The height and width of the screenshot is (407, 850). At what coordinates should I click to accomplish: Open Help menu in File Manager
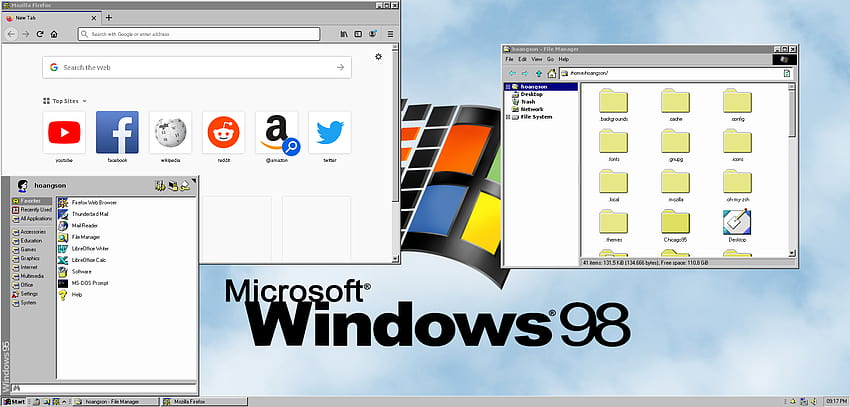(564, 59)
